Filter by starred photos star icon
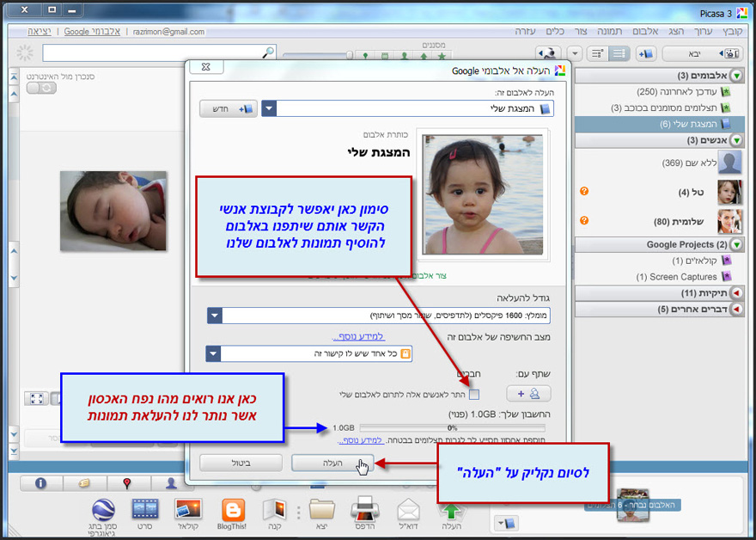 (x=442, y=57)
